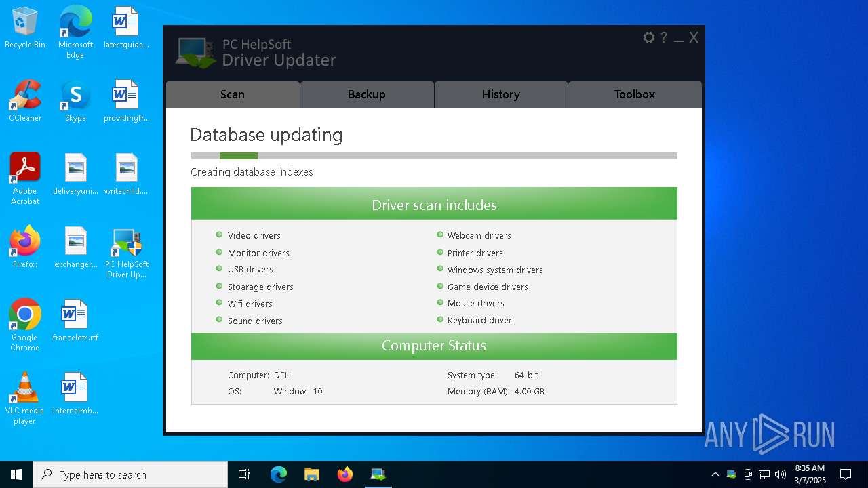Open the taskbar clock and date
868x488 pixels.
pos(810,474)
